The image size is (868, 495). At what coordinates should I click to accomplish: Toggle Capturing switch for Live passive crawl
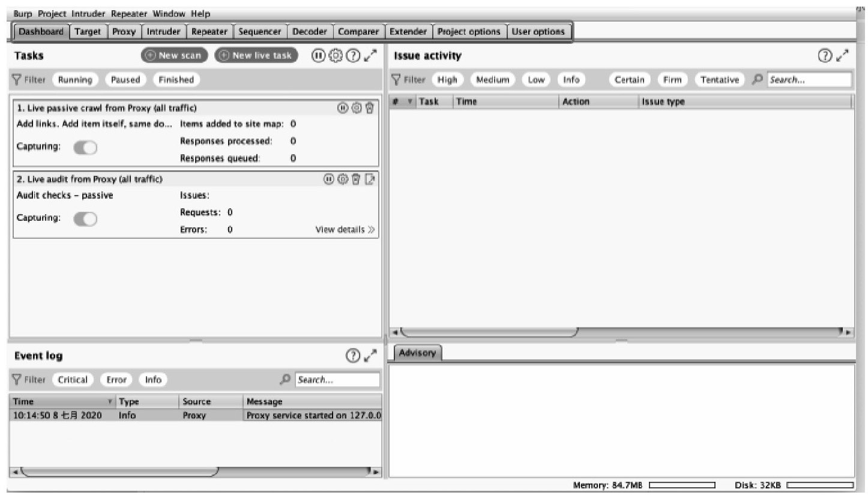pyautogui.click(x=86, y=148)
